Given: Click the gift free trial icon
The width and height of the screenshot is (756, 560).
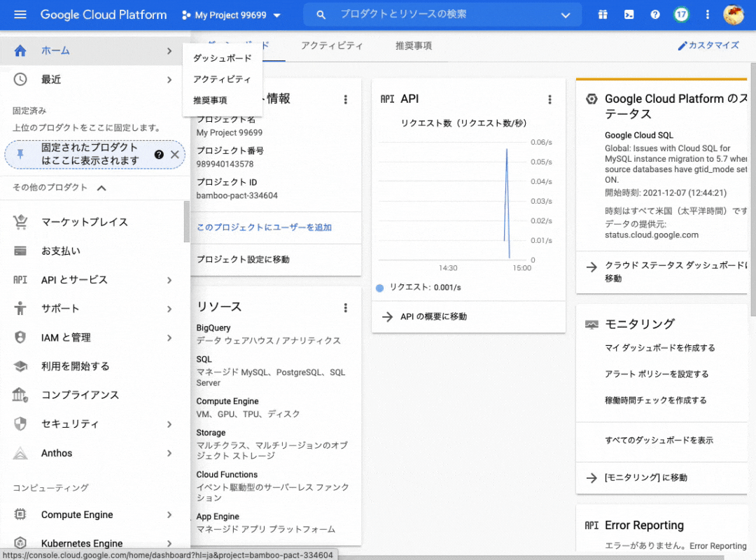Looking at the screenshot, I should (603, 15).
